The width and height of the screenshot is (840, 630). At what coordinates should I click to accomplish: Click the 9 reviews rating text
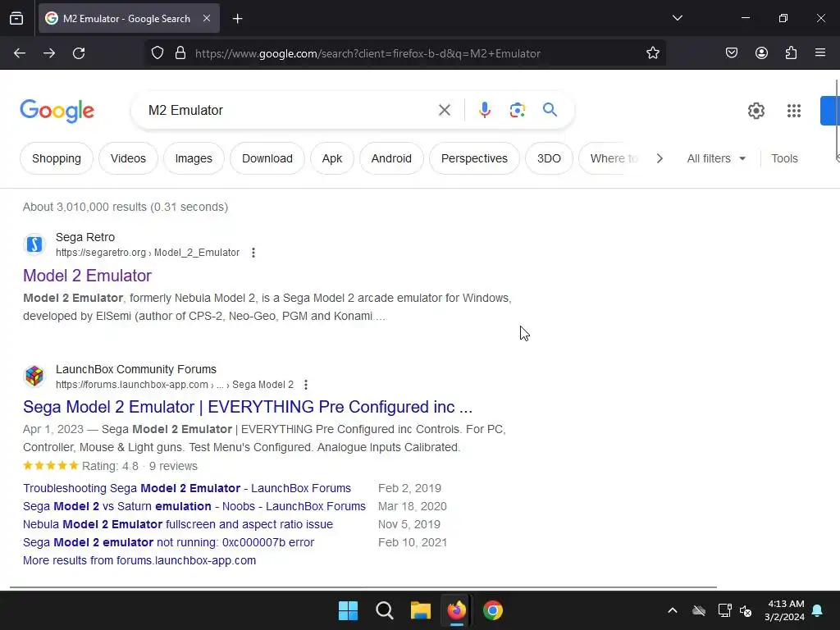point(173,466)
